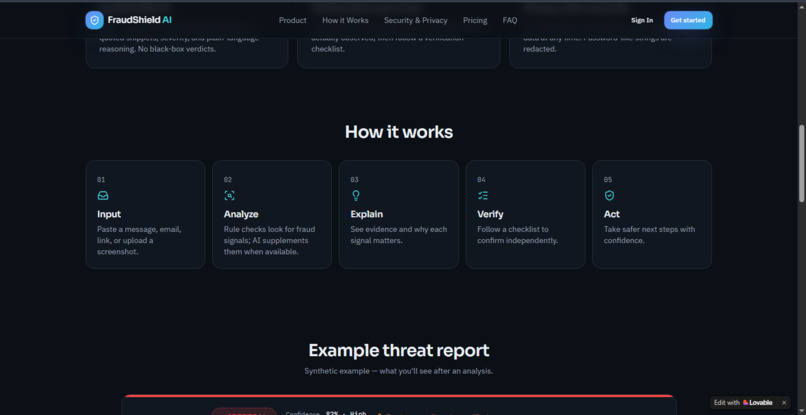The image size is (806, 415).
Task: Click the 'Analyze' card title
Action: click(241, 214)
